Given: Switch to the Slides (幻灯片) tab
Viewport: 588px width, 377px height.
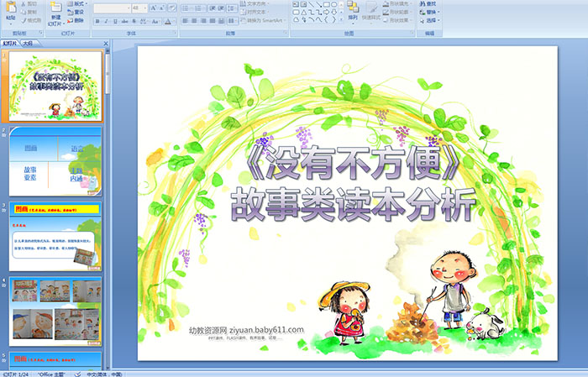Looking at the screenshot, I should (x=10, y=44).
